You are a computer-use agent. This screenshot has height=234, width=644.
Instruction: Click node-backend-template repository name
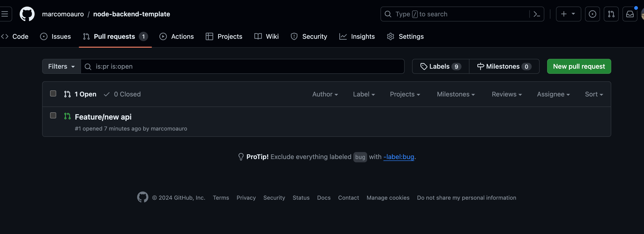click(132, 14)
